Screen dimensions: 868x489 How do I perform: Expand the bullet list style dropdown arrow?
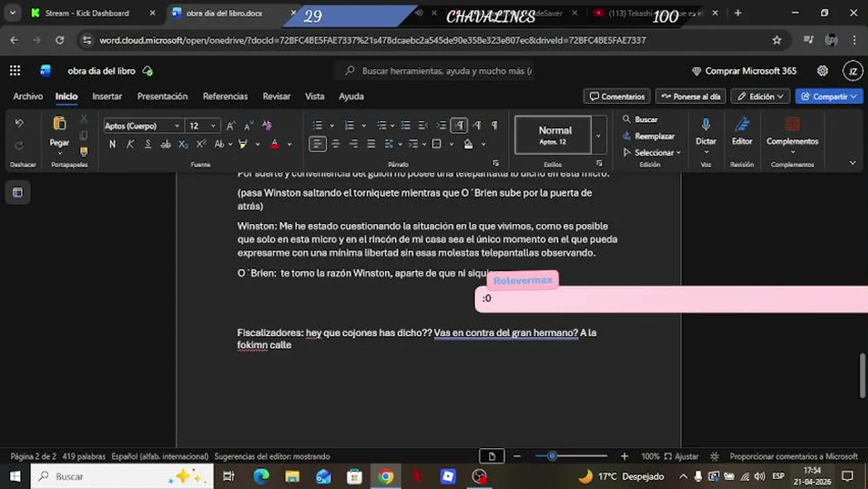[x=331, y=126]
